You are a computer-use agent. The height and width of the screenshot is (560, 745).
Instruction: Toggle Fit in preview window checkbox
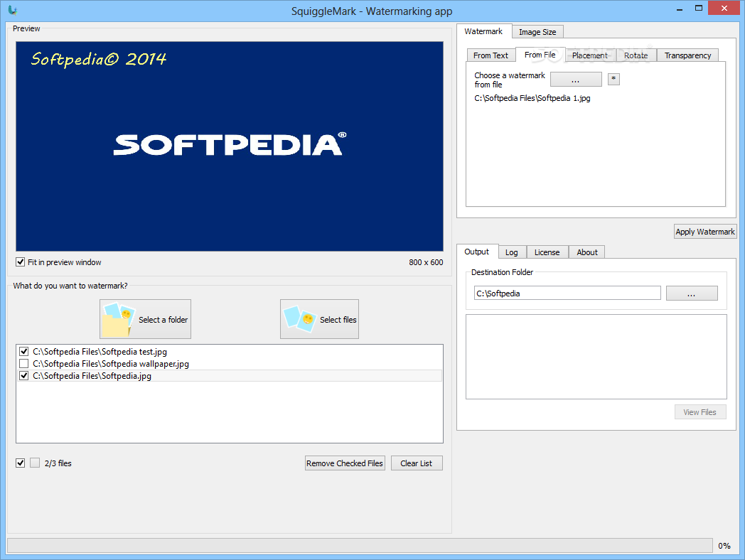click(21, 262)
